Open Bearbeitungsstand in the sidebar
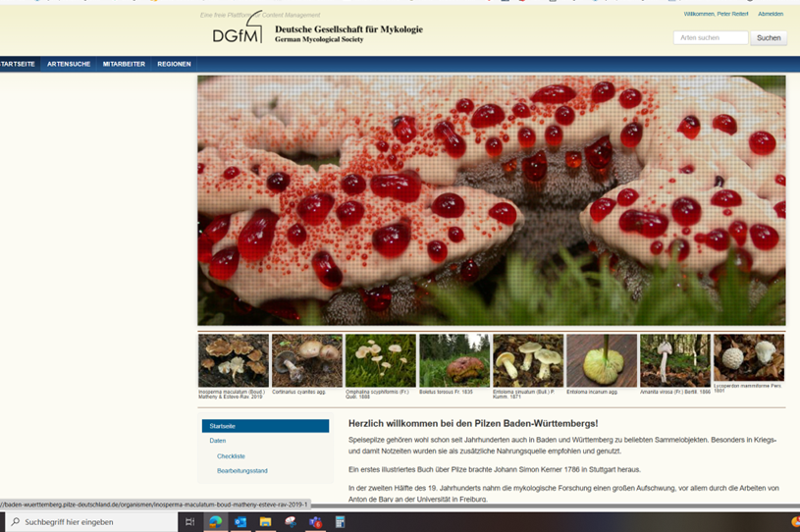800x532 pixels. [x=241, y=471]
